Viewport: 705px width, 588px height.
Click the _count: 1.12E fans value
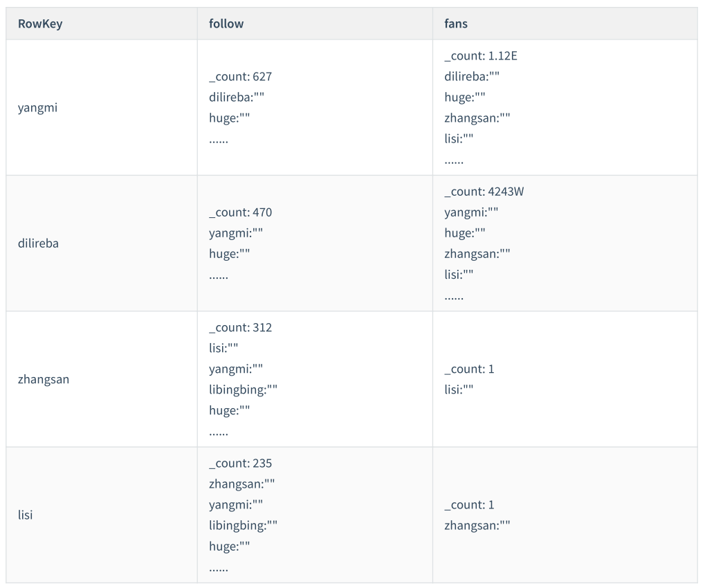click(480, 56)
